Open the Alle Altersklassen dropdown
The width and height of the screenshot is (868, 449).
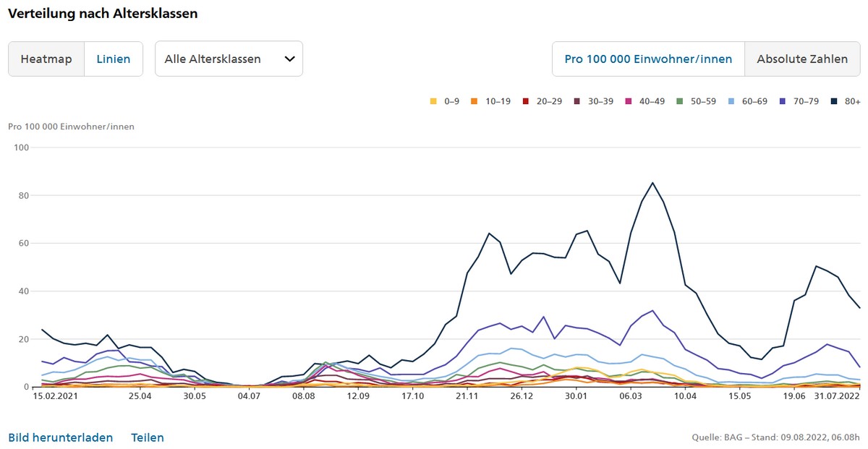[228, 59]
